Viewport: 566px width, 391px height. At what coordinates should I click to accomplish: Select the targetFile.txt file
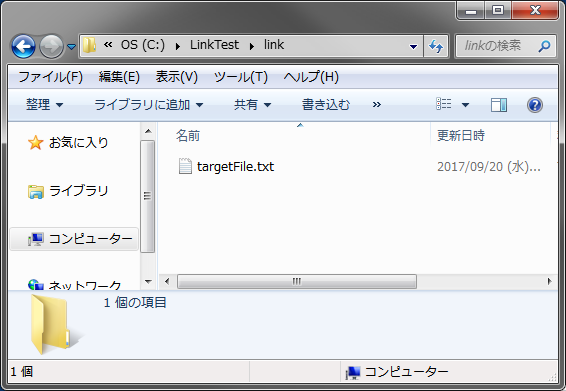(235, 166)
